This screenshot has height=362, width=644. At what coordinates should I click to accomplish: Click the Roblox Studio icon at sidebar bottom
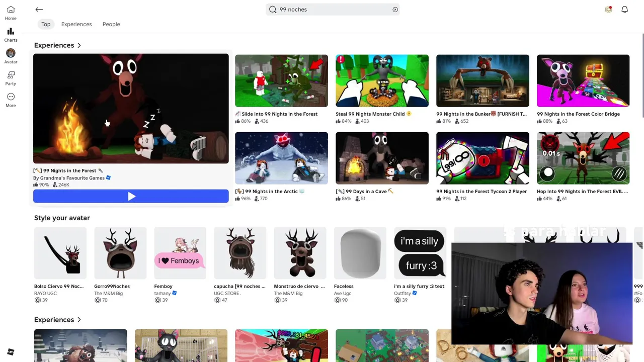pos(11,352)
